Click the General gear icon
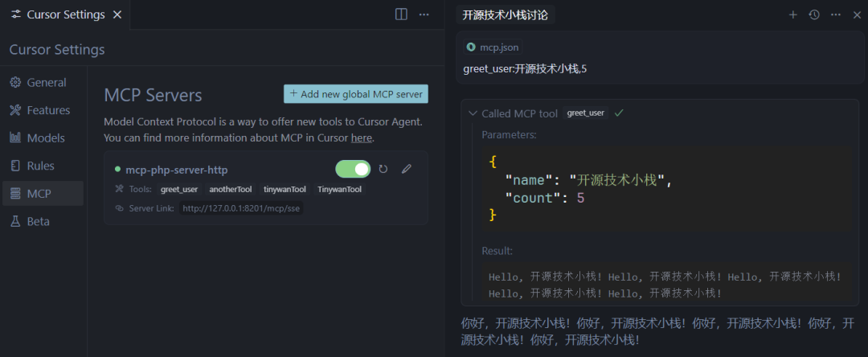Screen dimensions: 868x357 click(x=15, y=83)
